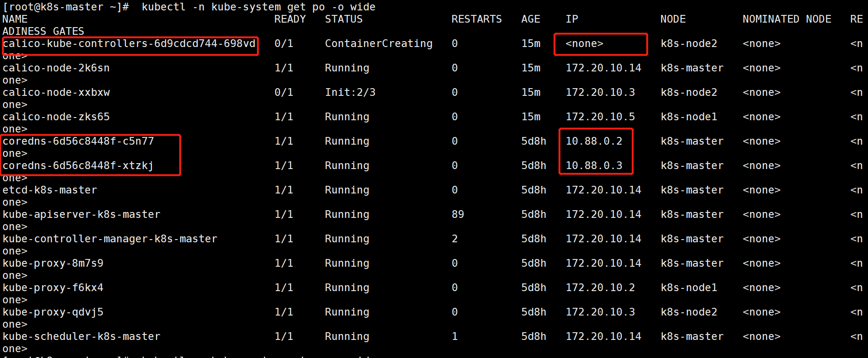The image size is (868, 358).
Task: Click pod name calico-node-zks65
Action: pyautogui.click(x=56, y=117)
